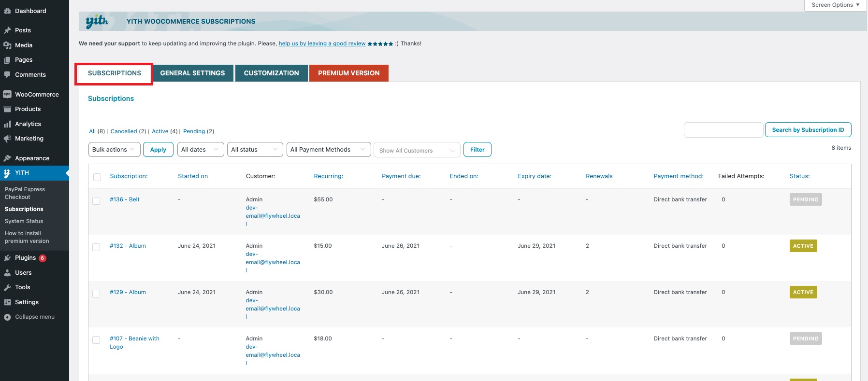Viewport: 868px width, 381px height.
Task: Switch to the Customization tab
Action: pyautogui.click(x=272, y=73)
